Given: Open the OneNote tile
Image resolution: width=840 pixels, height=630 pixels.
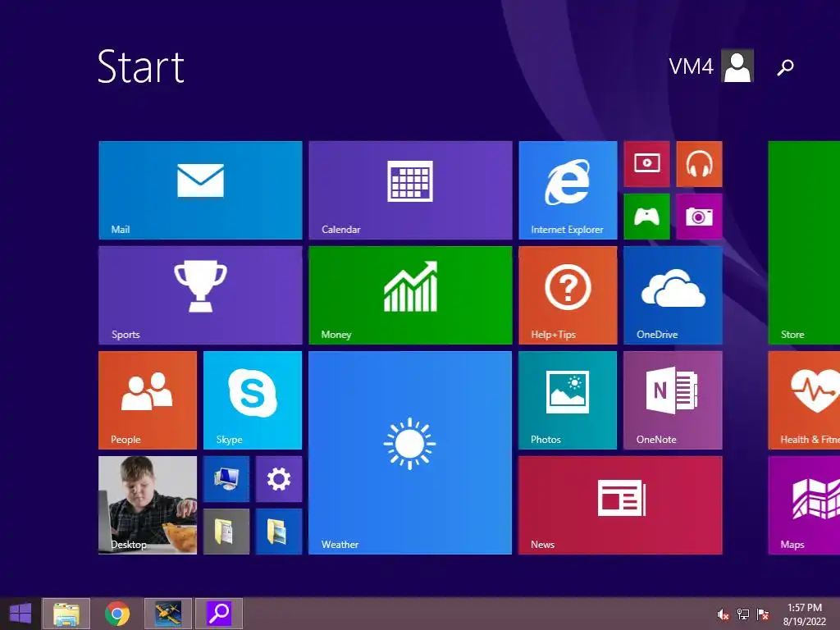Looking at the screenshot, I should (673, 400).
